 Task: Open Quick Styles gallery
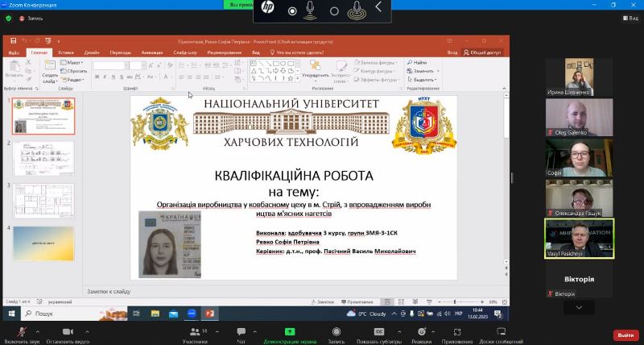(341, 72)
